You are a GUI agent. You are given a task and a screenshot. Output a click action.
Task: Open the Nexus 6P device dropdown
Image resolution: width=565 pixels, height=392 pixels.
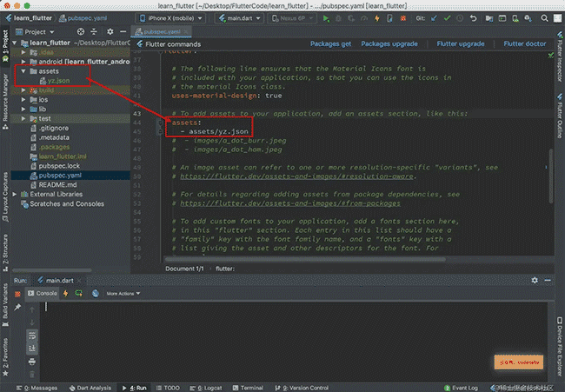click(292, 18)
